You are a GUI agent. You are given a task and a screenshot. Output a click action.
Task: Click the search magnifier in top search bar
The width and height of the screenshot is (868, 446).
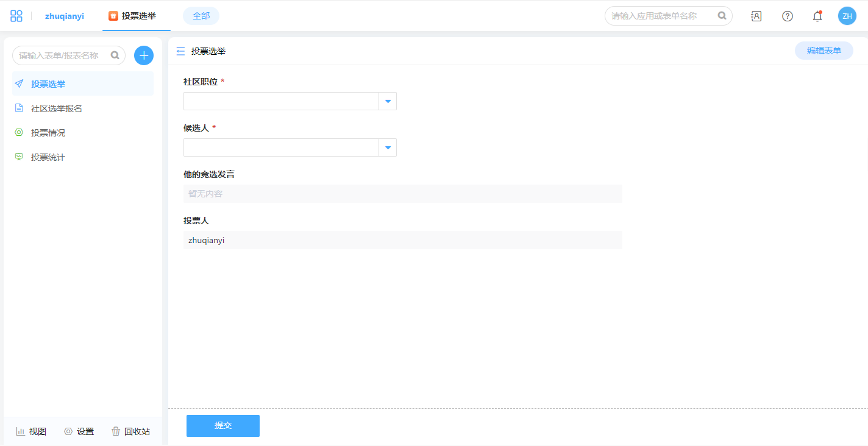click(x=722, y=16)
